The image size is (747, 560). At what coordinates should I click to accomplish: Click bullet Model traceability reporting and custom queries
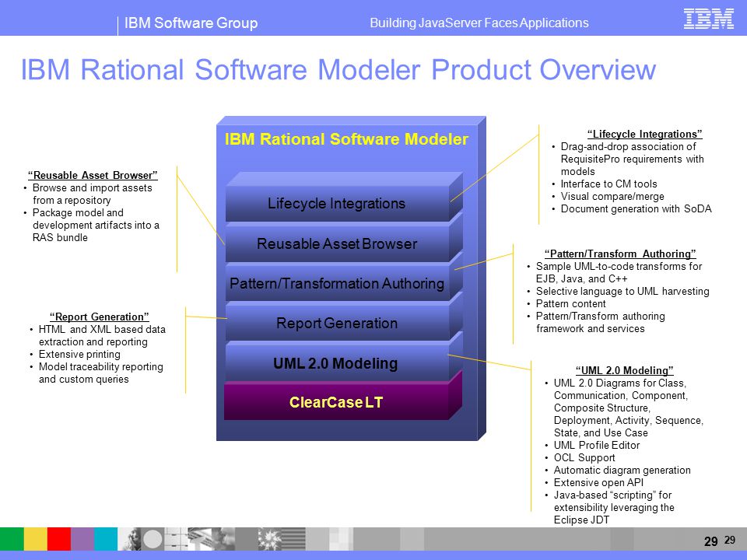click(100, 373)
